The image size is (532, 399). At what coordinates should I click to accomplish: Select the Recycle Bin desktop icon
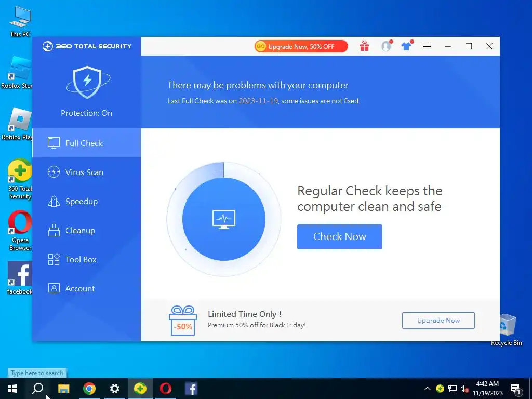click(507, 330)
